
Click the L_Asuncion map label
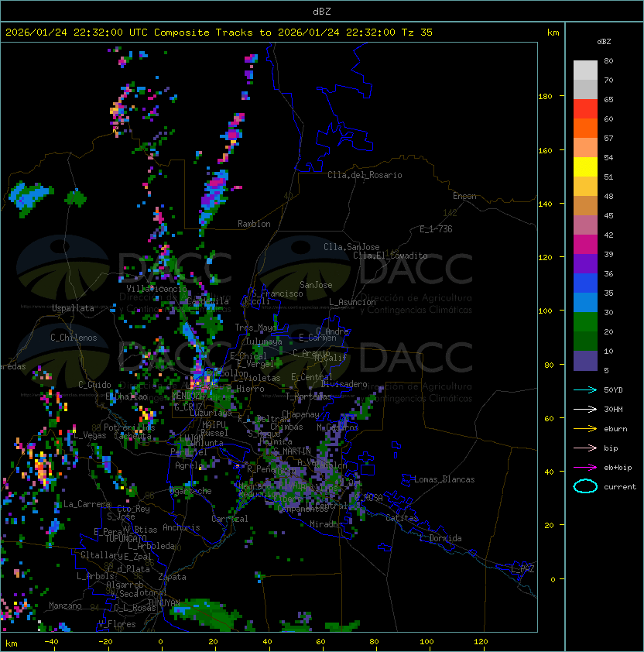[352, 302]
